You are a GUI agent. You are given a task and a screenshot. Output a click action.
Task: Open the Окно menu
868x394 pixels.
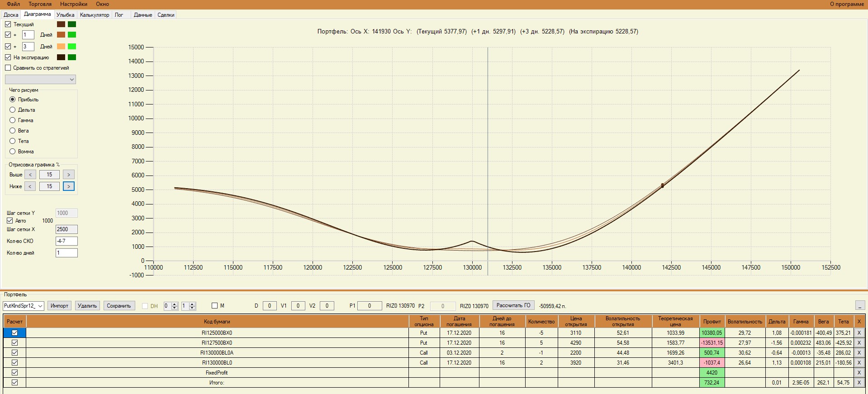tap(102, 4)
